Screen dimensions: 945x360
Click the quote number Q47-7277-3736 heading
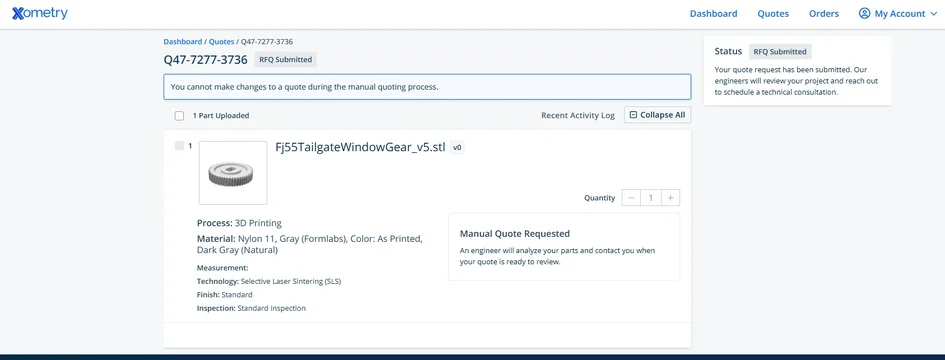pos(206,60)
